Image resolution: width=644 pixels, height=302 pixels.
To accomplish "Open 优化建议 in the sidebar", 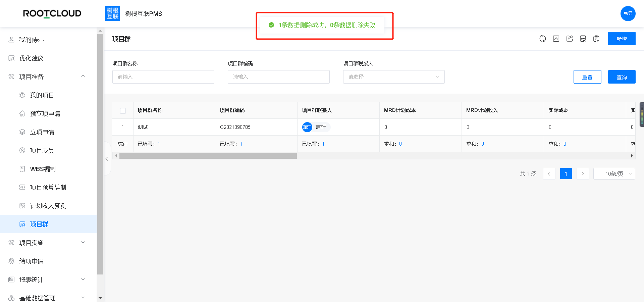I will click(x=48, y=58).
